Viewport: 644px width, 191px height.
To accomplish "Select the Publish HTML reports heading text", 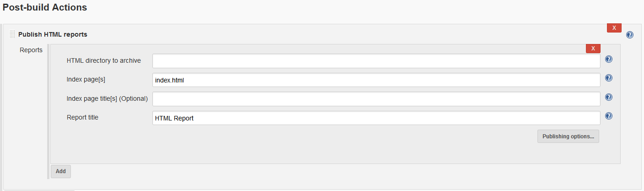I will (53, 34).
